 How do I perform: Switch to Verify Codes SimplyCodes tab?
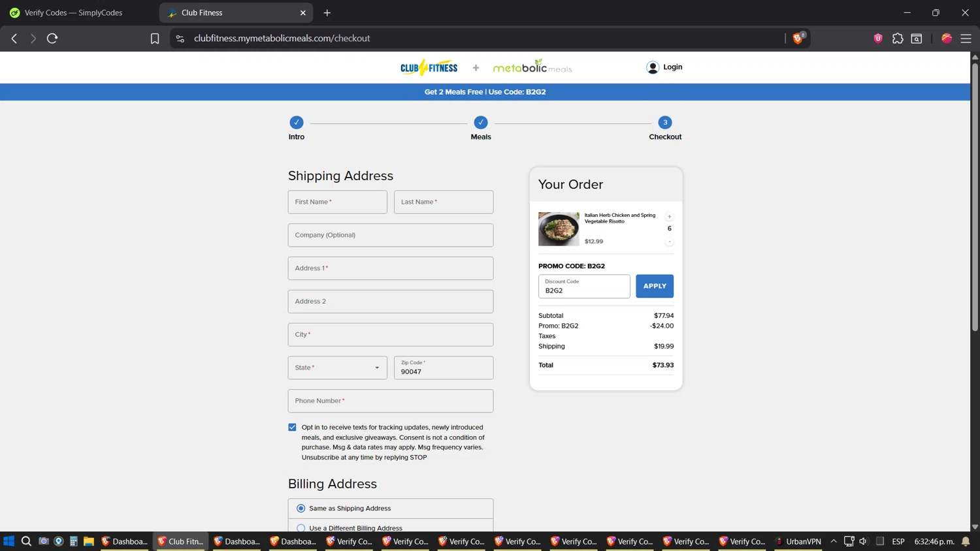tap(77, 13)
